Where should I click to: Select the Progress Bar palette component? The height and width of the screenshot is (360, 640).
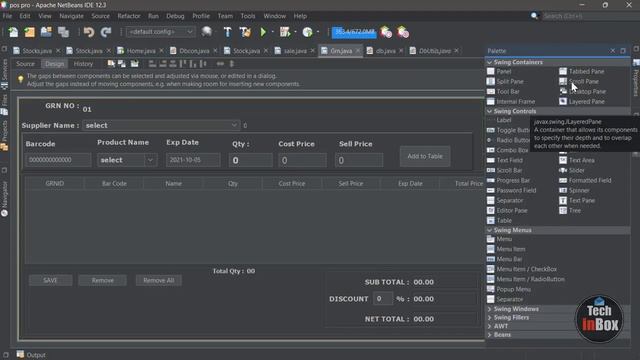click(509, 180)
